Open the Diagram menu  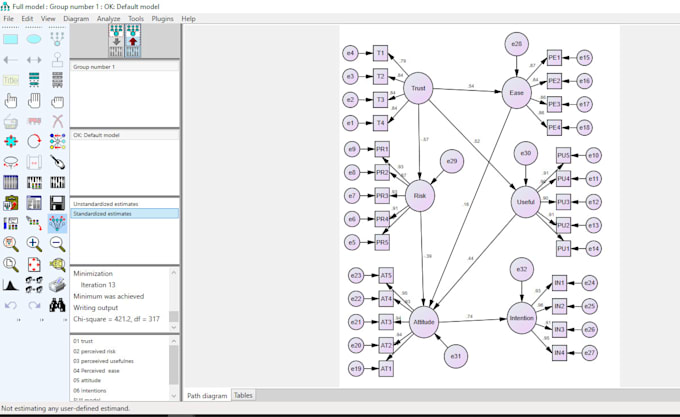pos(76,19)
